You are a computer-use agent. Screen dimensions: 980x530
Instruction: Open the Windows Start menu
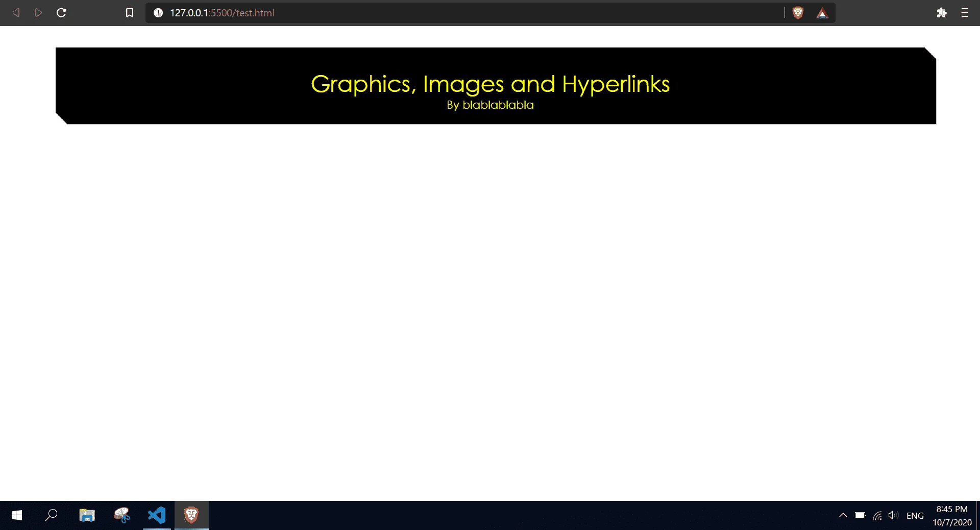pos(17,516)
